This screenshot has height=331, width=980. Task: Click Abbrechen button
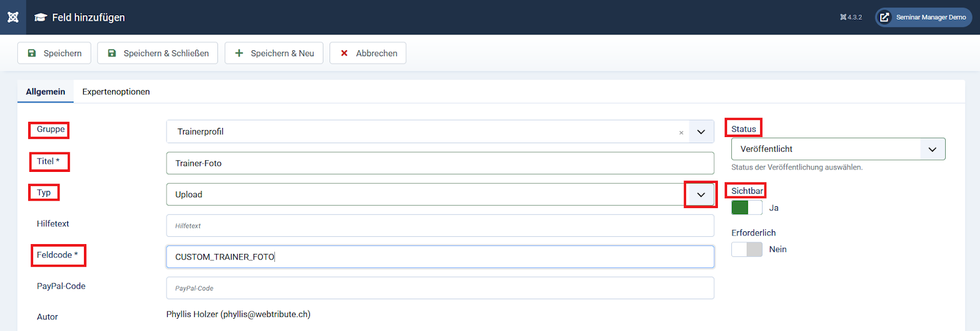click(368, 53)
